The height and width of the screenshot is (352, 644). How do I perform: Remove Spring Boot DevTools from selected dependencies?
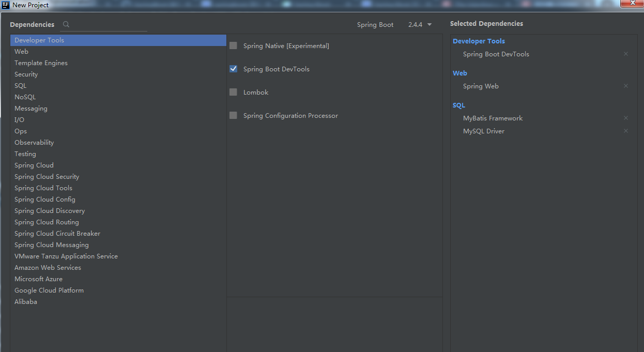[626, 54]
